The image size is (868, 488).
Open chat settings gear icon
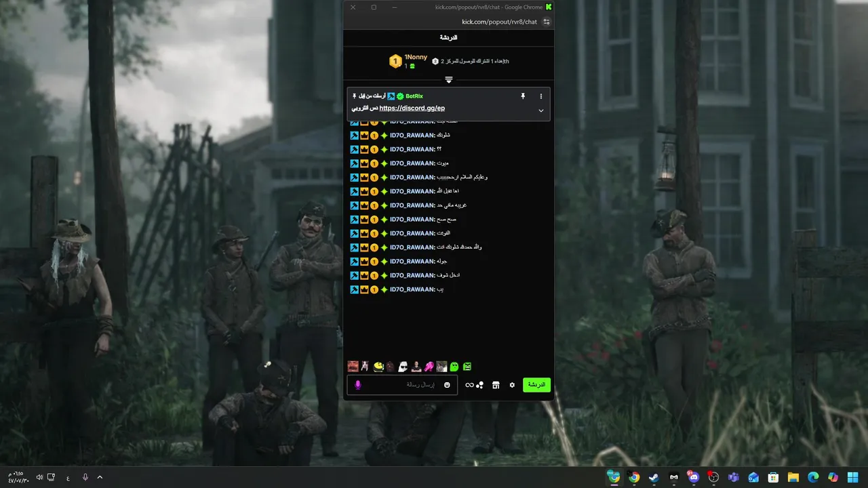tap(512, 385)
